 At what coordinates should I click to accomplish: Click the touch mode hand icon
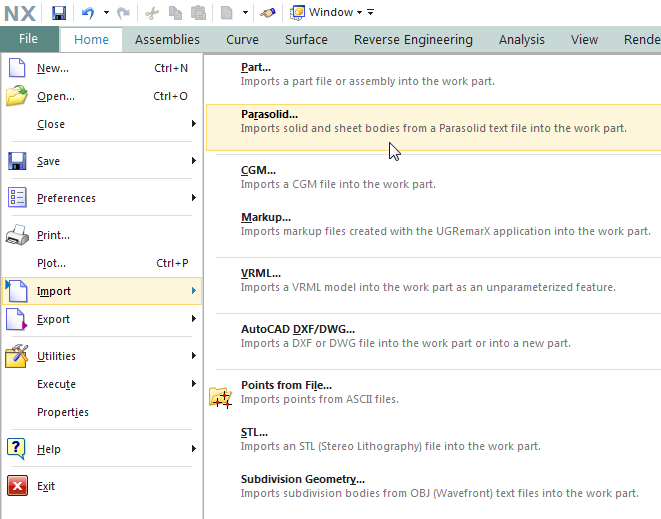268,13
